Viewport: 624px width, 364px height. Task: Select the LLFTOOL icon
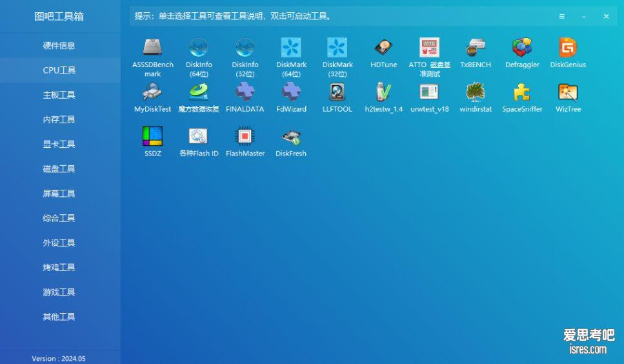(x=337, y=92)
